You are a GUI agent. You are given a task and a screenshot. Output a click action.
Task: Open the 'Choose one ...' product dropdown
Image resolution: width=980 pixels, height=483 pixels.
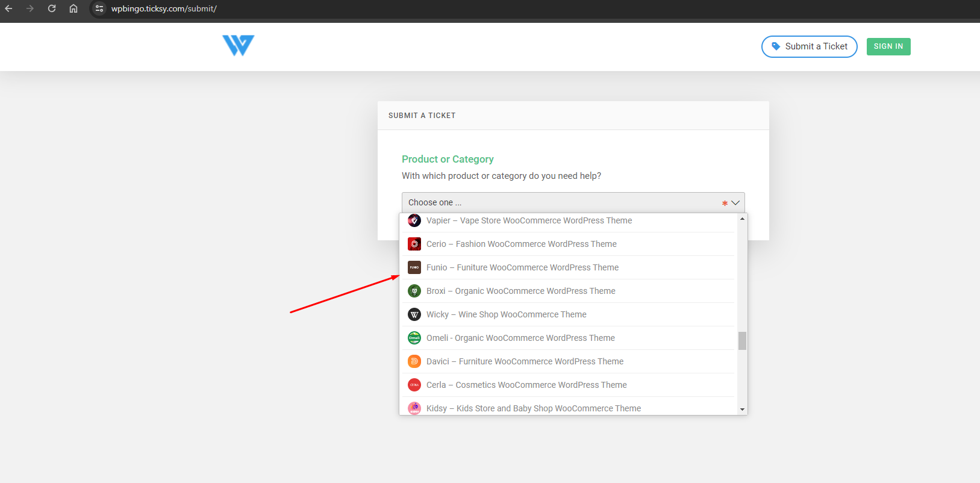coord(573,202)
